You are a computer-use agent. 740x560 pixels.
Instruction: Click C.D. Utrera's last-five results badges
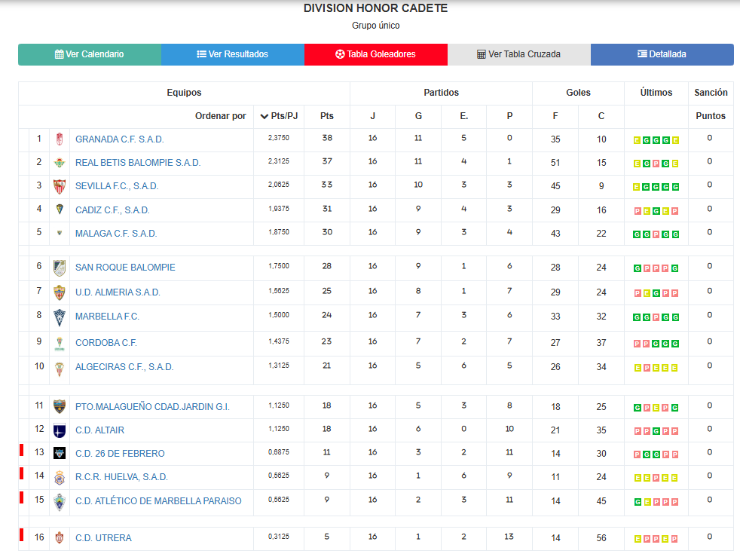656,539
